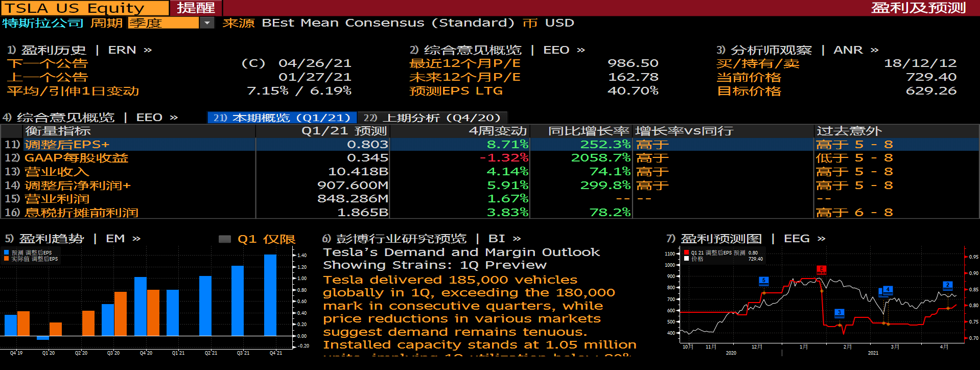Select the 季度 period combo box
The image size is (980, 370).
pos(164,23)
